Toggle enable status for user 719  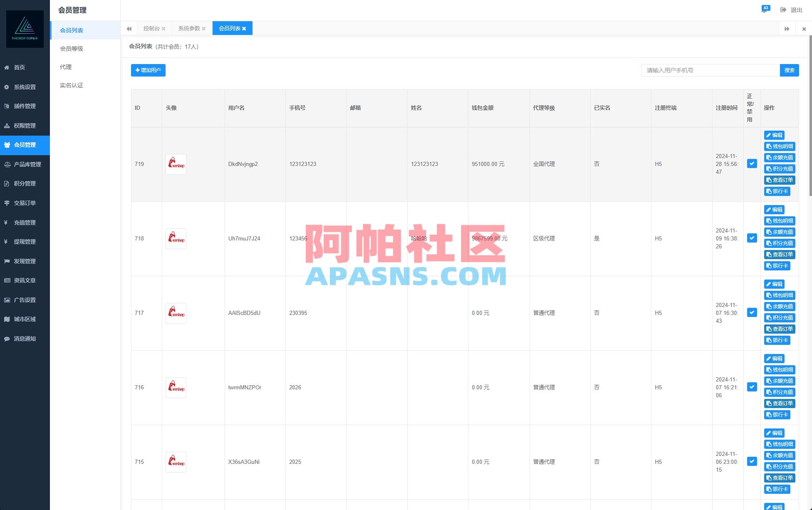(x=752, y=163)
